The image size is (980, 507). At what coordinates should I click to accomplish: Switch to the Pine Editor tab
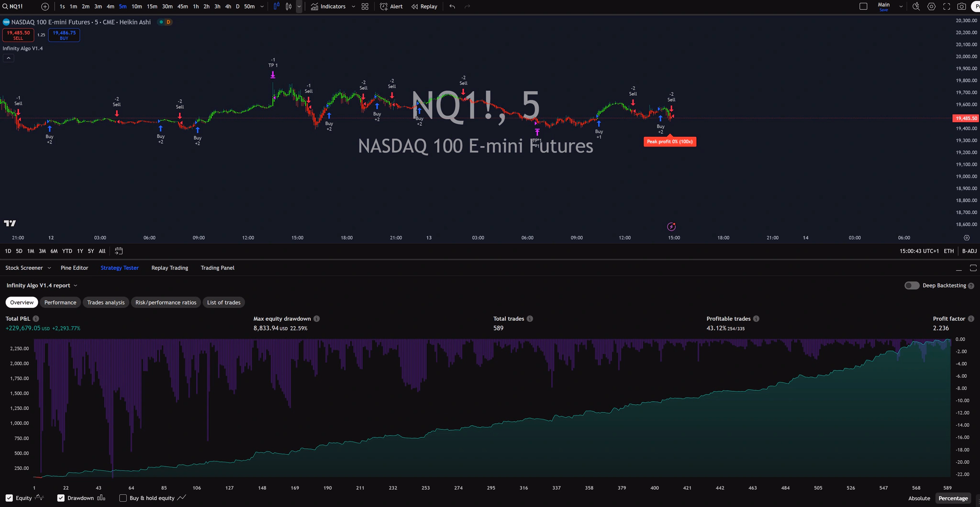coord(75,268)
